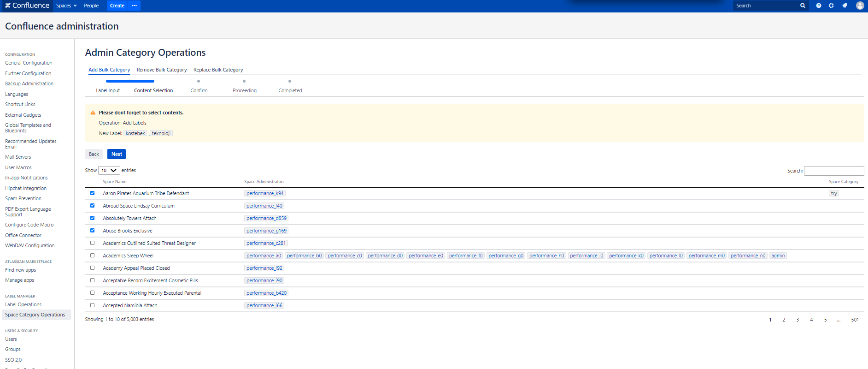Image resolution: width=868 pixels, height=369 pixels.
Task: Check the Acceptable Record Excitement Cosmetic Pills box
Action: (x=92, y=280)
